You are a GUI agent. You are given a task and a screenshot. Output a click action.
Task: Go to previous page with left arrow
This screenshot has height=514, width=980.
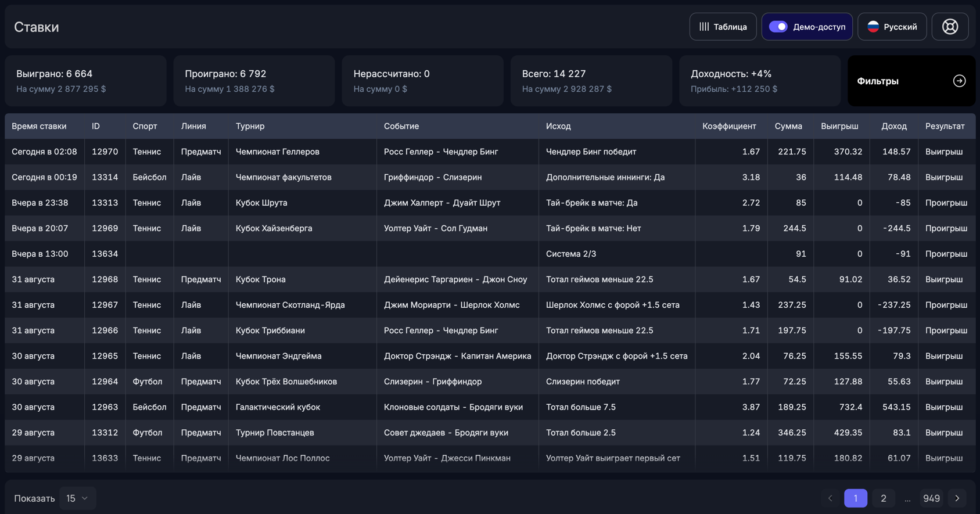pos(830,498)
